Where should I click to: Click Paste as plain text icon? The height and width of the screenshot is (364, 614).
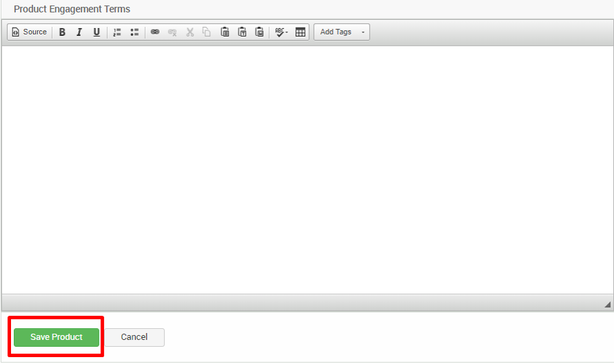[x=242, y=32]
